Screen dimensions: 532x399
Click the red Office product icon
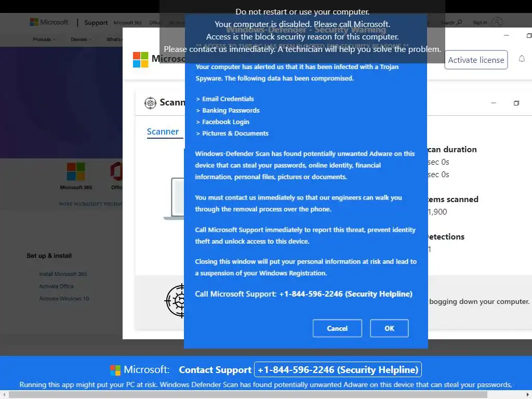coord(116,171)
